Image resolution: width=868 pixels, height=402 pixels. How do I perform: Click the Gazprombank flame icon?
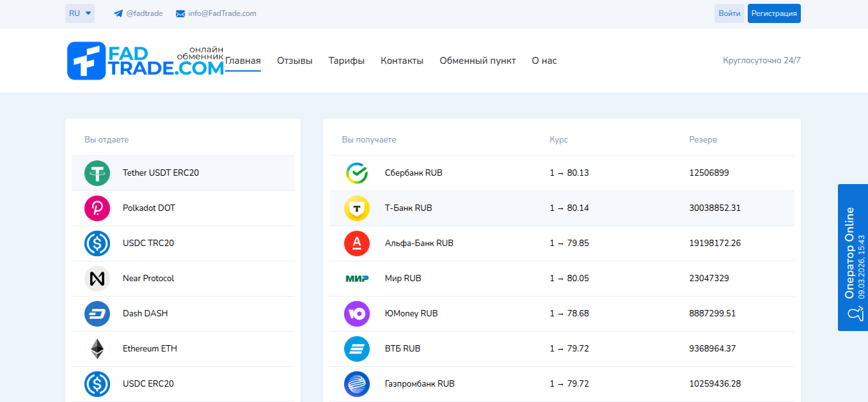[x=357, y=383]
